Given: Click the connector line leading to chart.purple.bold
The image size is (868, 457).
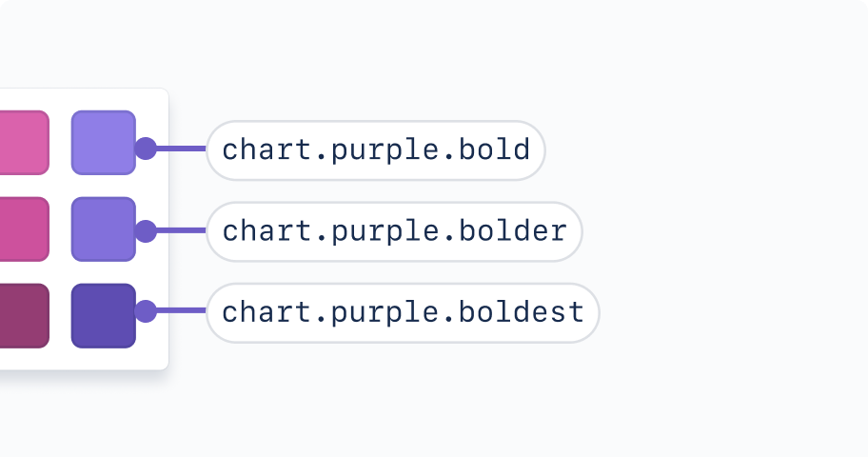Looking at the screenshot, I should click(181, 149).
